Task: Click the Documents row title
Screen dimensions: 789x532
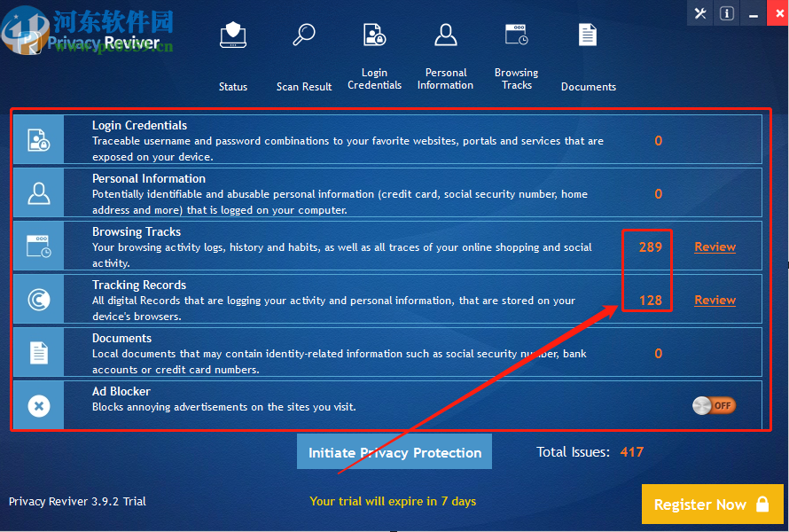Action: coord(121,338)
